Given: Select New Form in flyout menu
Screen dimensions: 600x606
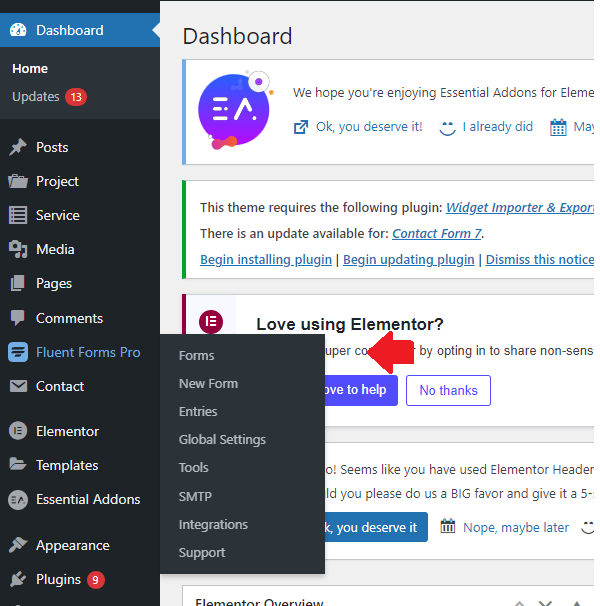Looking at the screenshot, I should tap(208, 383).
